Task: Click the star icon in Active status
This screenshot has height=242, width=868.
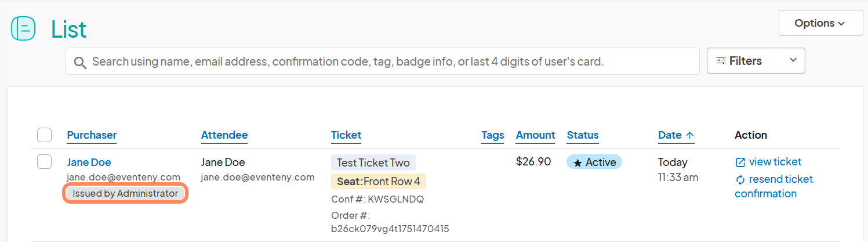Action: tap(578, 162)
